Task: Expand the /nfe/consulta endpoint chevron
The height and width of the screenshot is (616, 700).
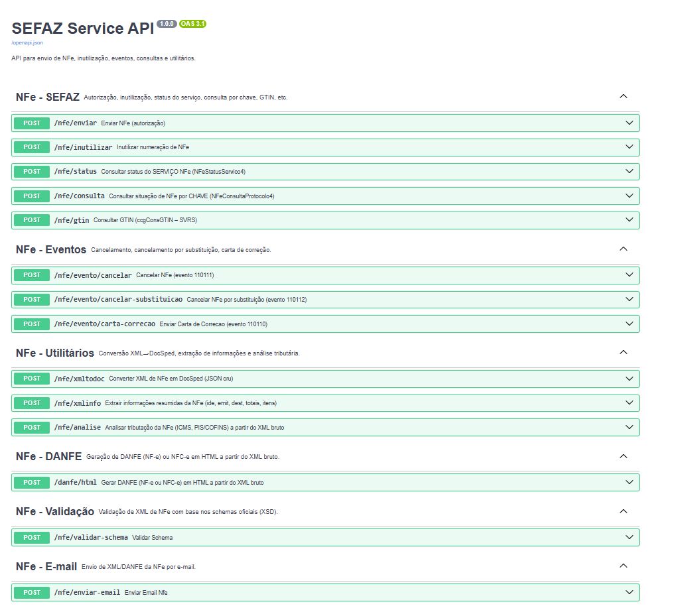Action: (x=628, y=196)
